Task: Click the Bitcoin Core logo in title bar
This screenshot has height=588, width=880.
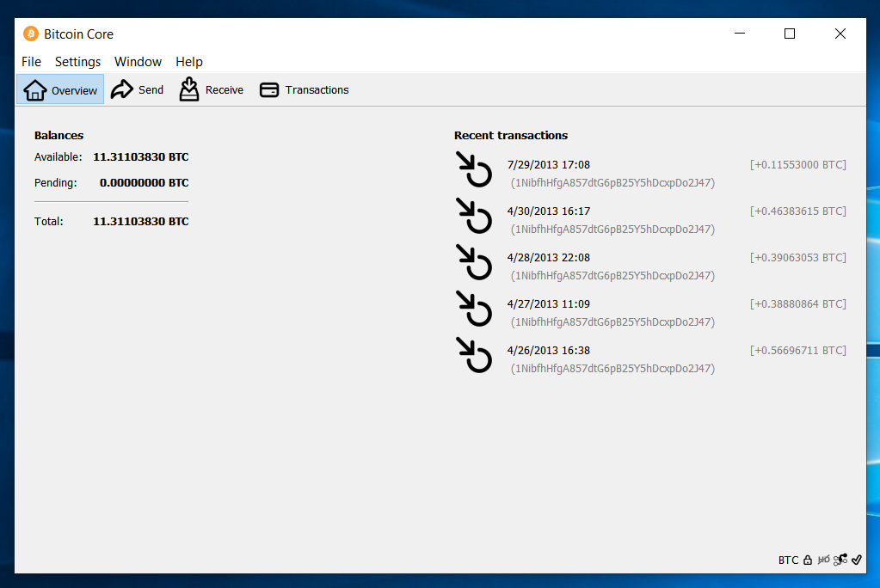Action: 31,34
